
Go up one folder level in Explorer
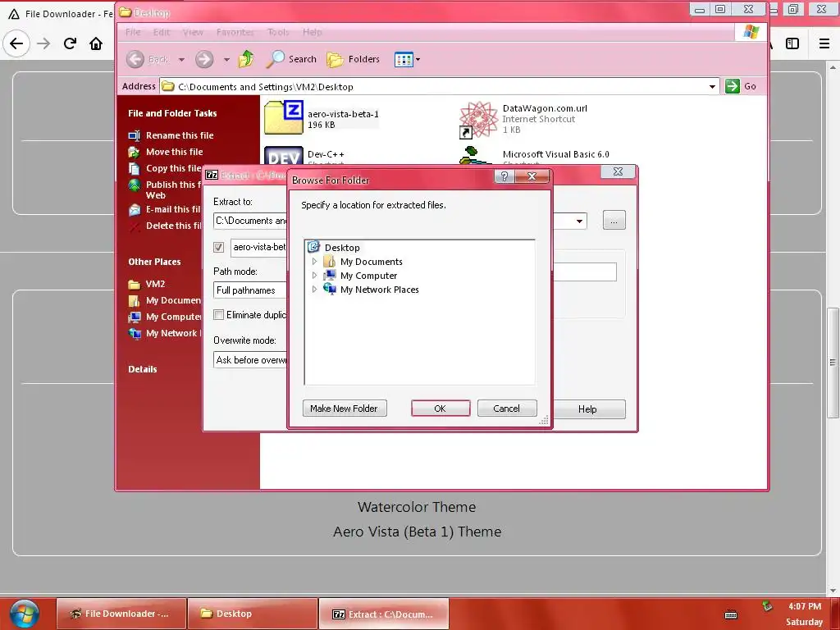click(x=246, y=59)
